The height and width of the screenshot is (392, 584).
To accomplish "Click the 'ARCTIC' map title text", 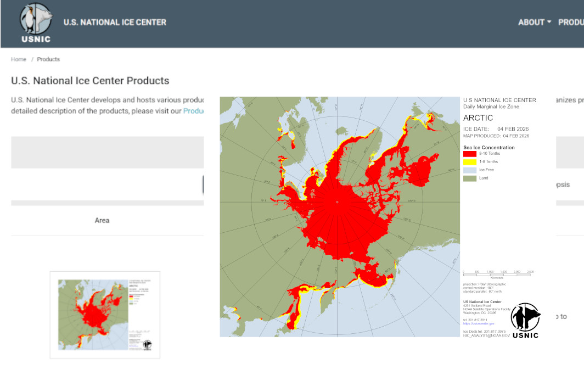I will 478,117.
